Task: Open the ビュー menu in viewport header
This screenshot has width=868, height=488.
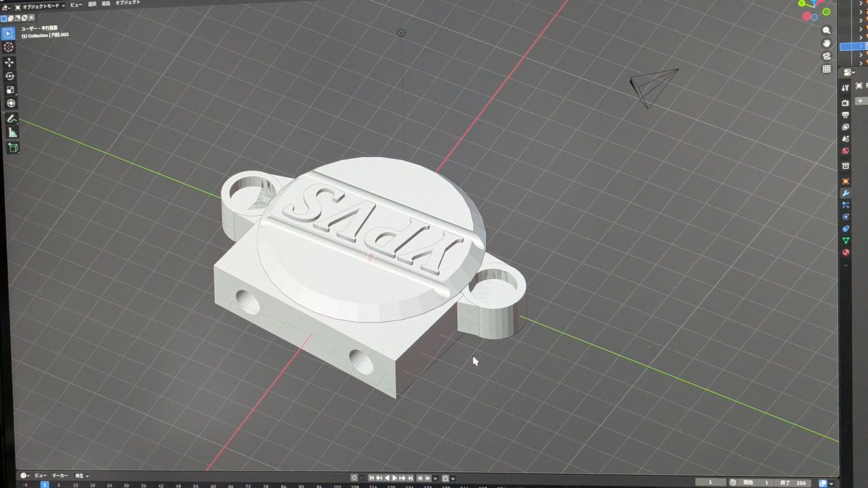Action: click(x=75, y=4)
